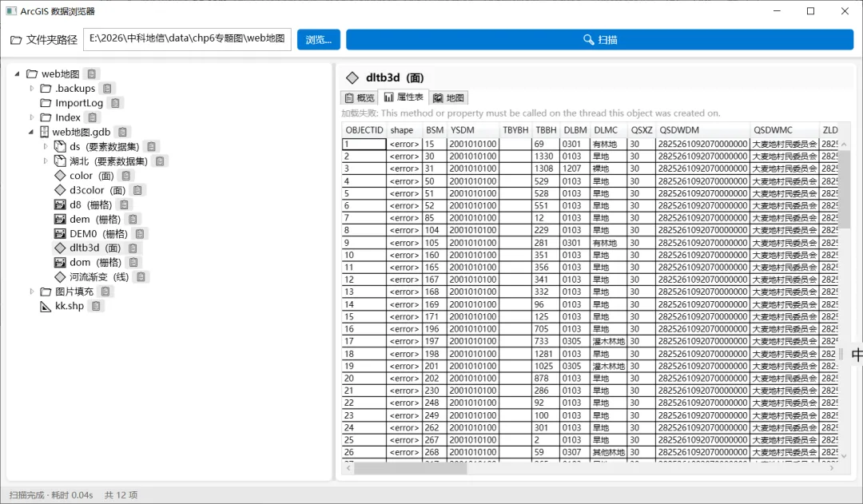This screenshot has width=863, height=504.
Task: Click the clipboard icon beside Index
Action: [93, 117]
